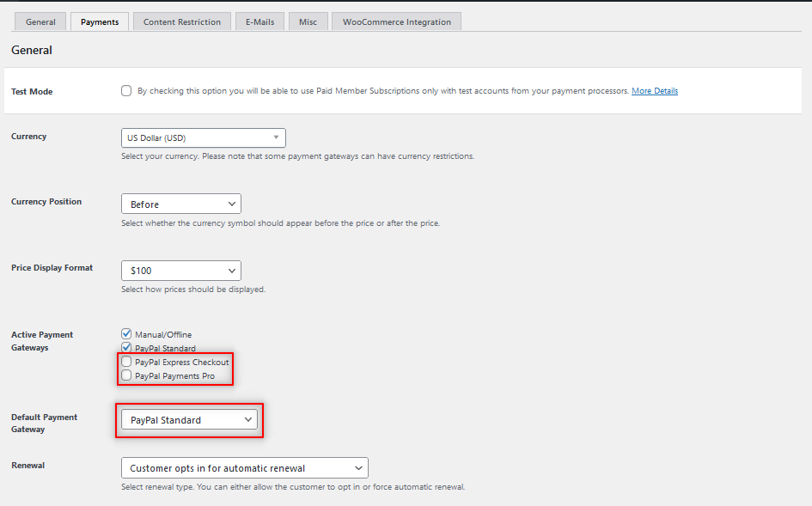
Task: Open the Payments tab
Action: click(100, 21)
